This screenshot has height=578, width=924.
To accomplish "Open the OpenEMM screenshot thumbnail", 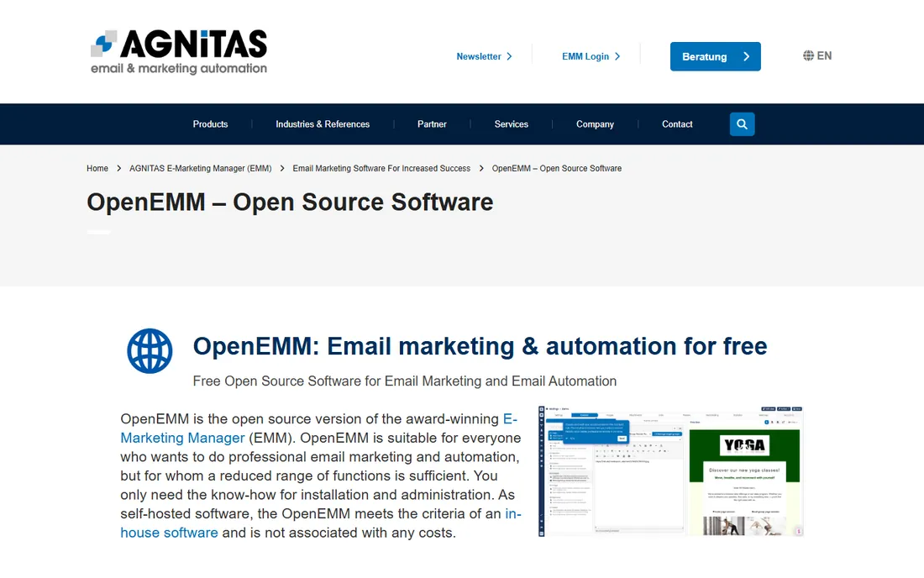I will pyautogui.click(x=670, y=471).
